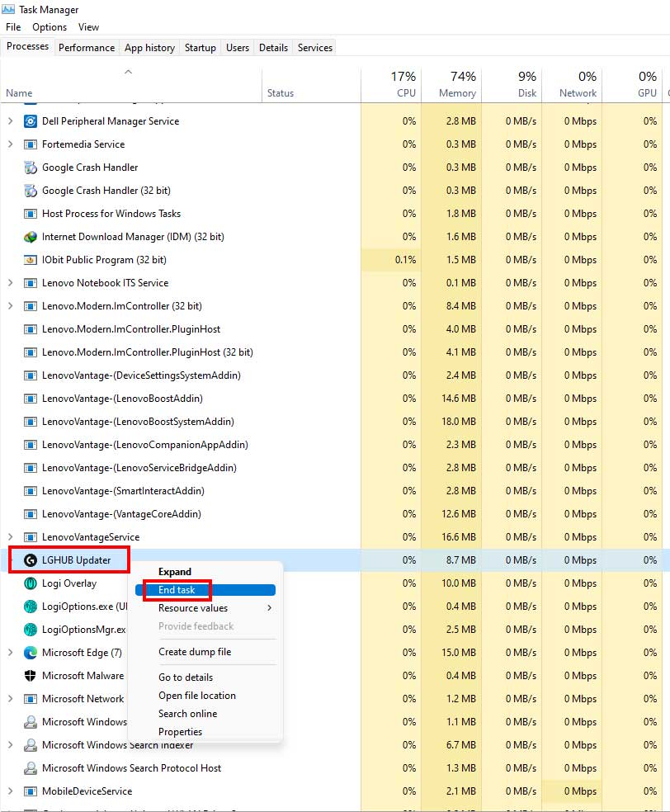Click the Host Process for Windows Tasks icon
This screenshot has height=812, width=670.
(x=31, y=214)
